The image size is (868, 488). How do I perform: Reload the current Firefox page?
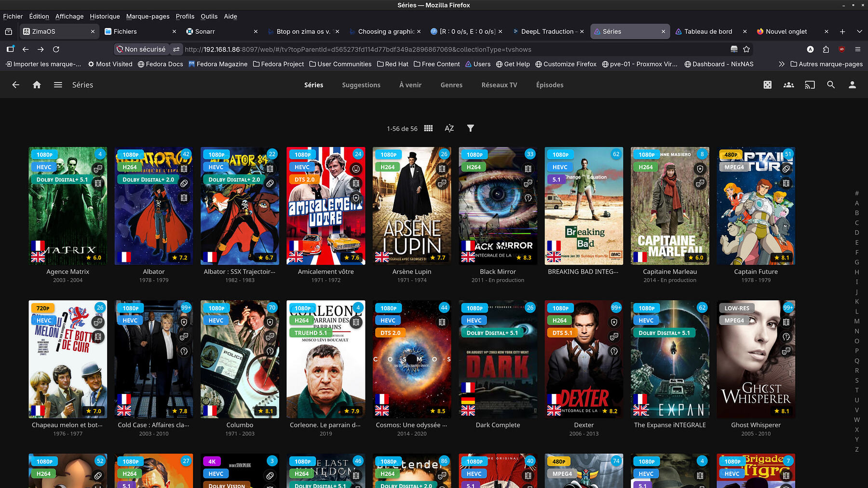[56, 49]
